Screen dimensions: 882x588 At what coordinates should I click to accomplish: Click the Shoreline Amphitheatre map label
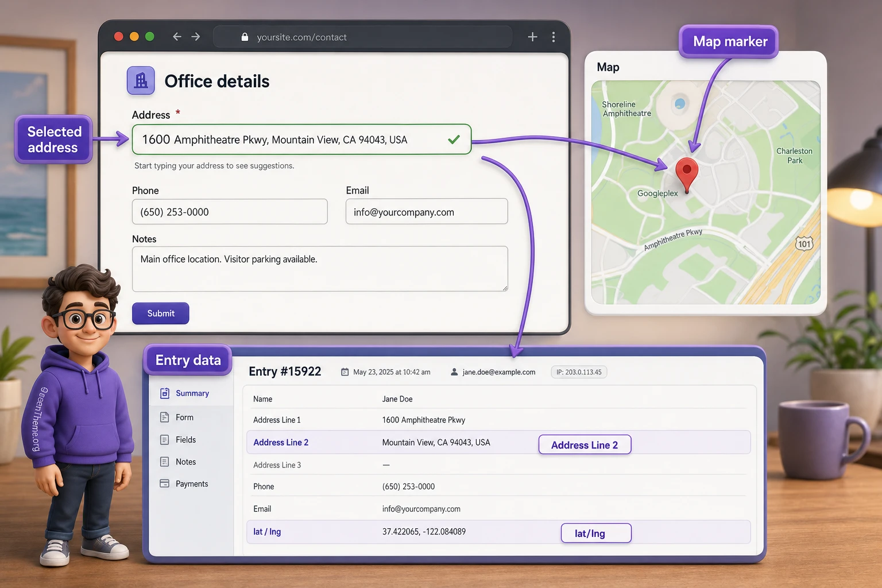[626, 109]
